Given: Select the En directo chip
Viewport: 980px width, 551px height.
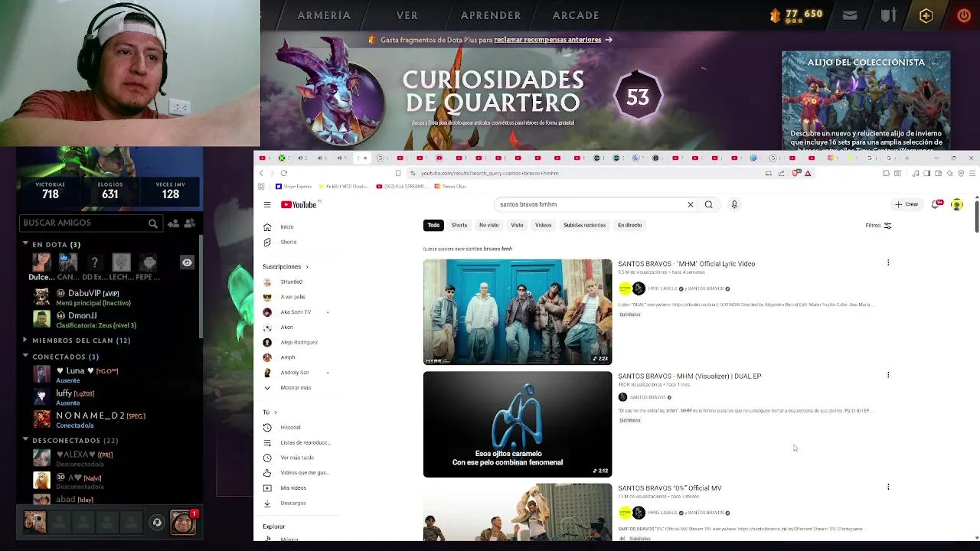Looking at the screenshot, I should [x=629, y=225].
